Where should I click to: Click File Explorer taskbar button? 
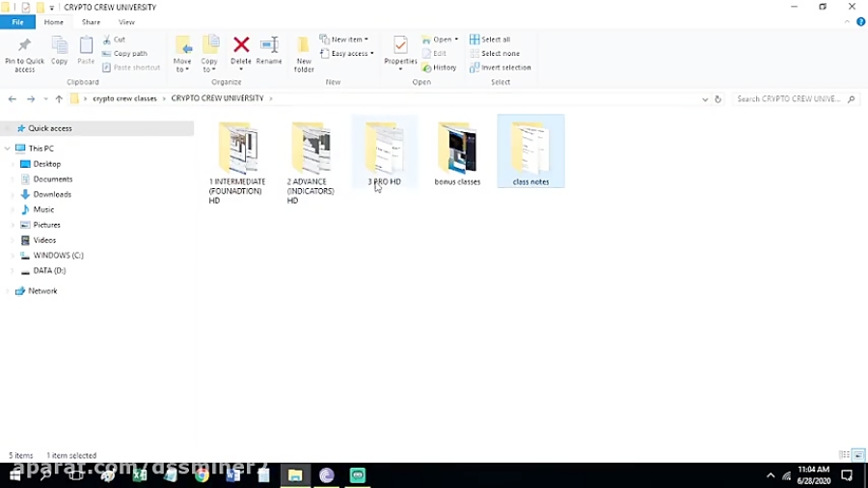(x=295, y=475)
